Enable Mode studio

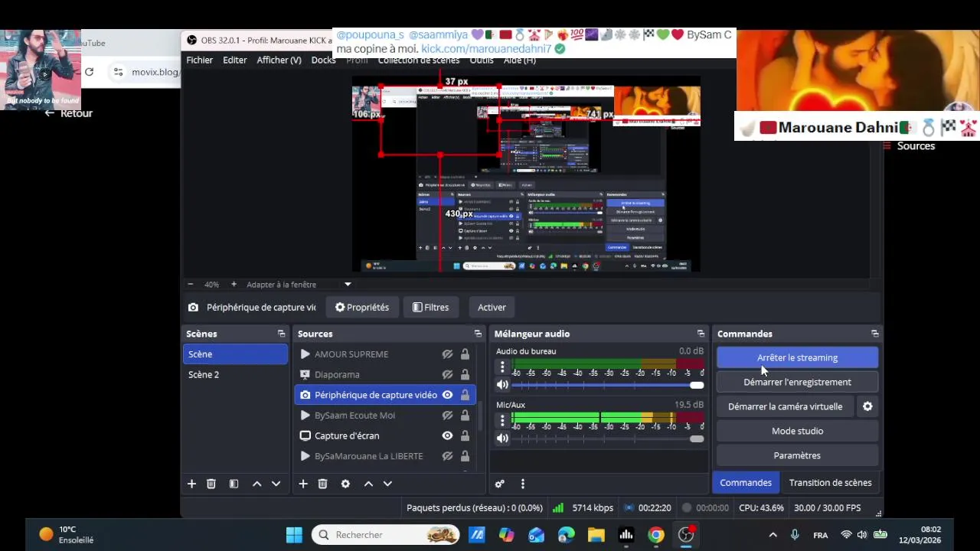(x=797, y=431)
